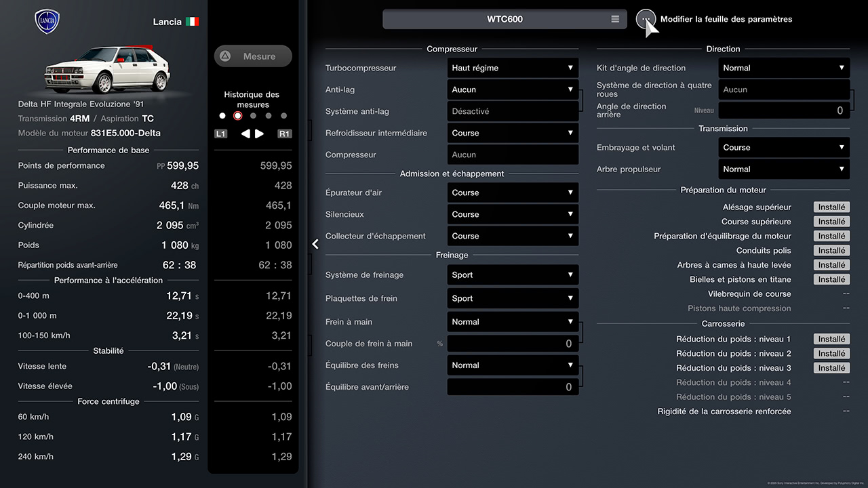Toggle Préparation d'équilibrage du moteur Installé
This screenshot has width=868, height=488.
click(x=831, y=236)
